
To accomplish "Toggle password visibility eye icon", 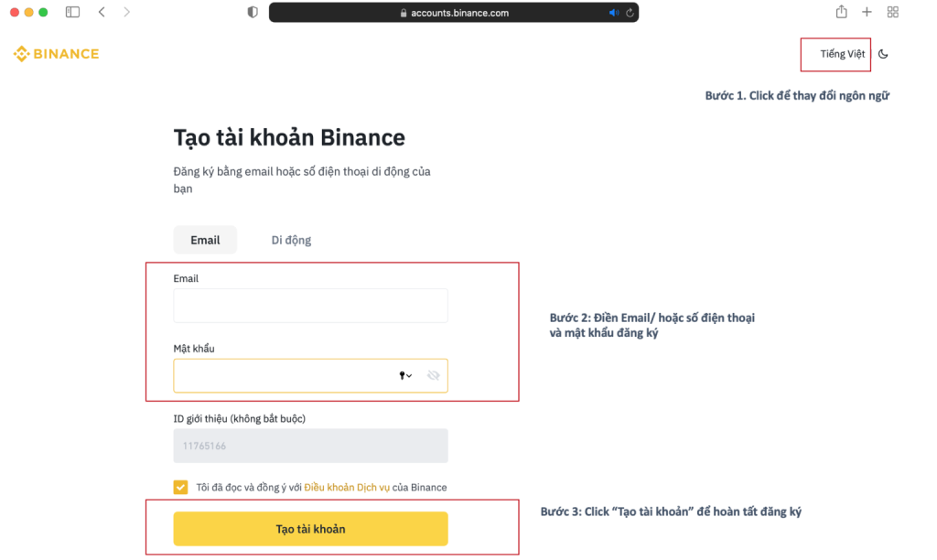I will [434, 375].
